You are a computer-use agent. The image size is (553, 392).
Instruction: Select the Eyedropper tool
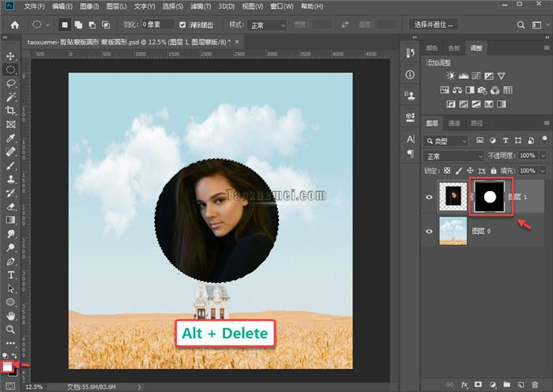pos(11,138)
